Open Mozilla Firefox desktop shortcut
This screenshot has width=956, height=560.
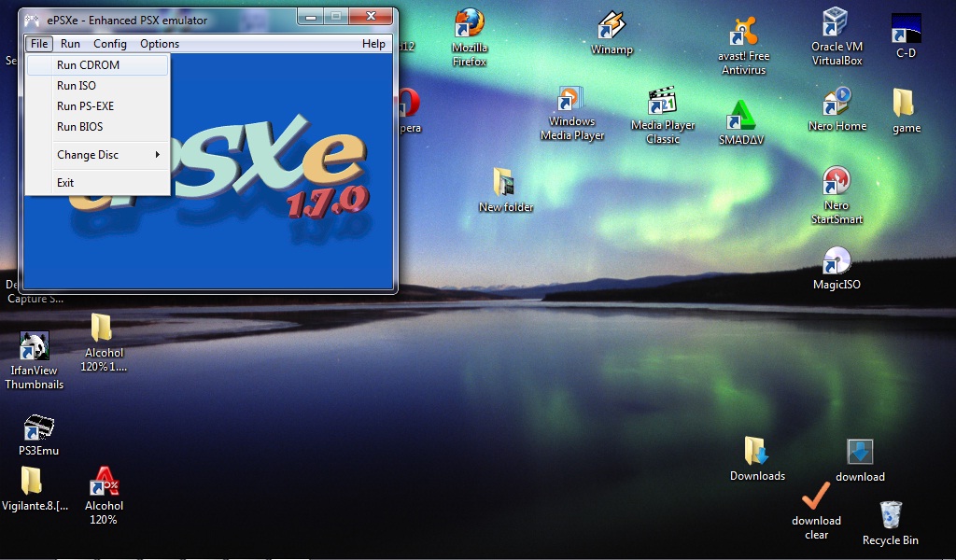point(470,37)
